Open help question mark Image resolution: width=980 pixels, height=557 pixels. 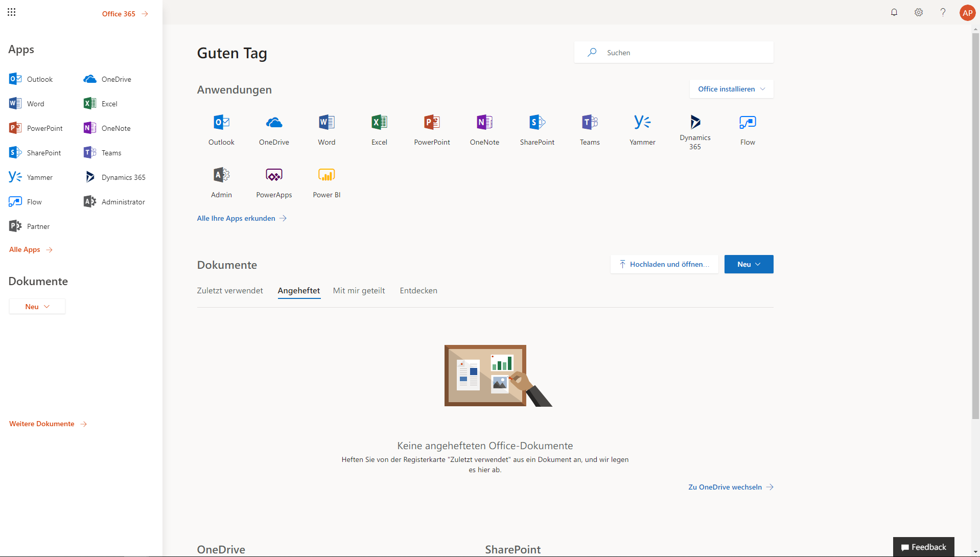943,12
